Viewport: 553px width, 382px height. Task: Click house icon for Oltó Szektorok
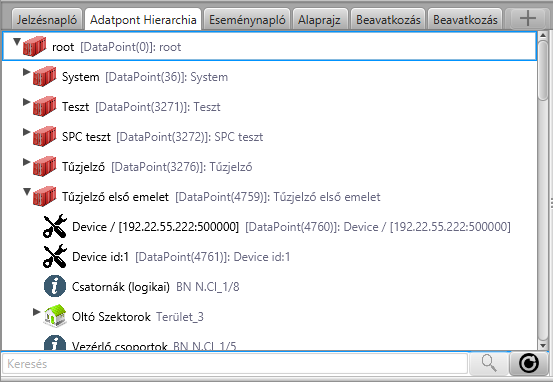(55, 316)
